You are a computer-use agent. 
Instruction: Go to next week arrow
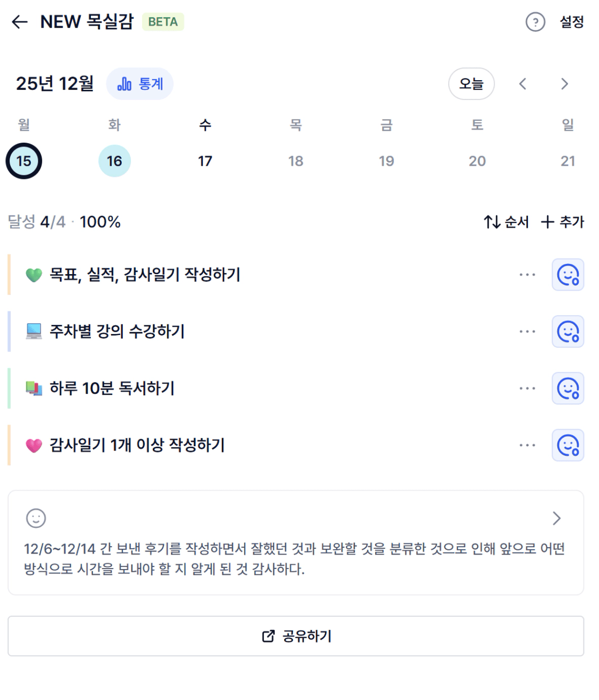pyautogui.click(x=564, y=84)
